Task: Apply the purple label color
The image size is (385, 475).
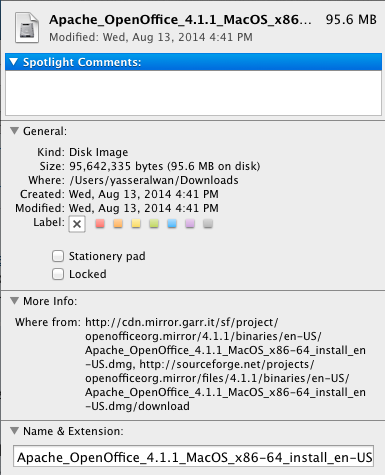Action: (x=190, y=223)
